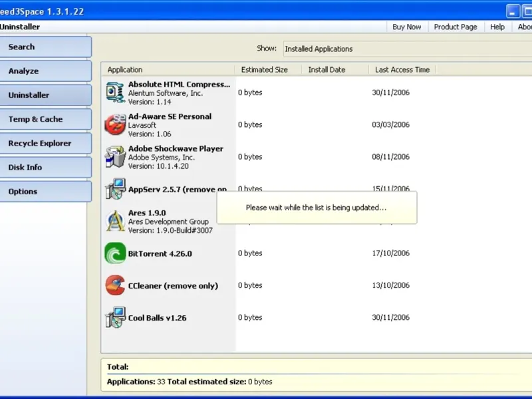Click the 03/03/2006 access date
The height and width of the screenshot is (399, 532).
[390, 124]
